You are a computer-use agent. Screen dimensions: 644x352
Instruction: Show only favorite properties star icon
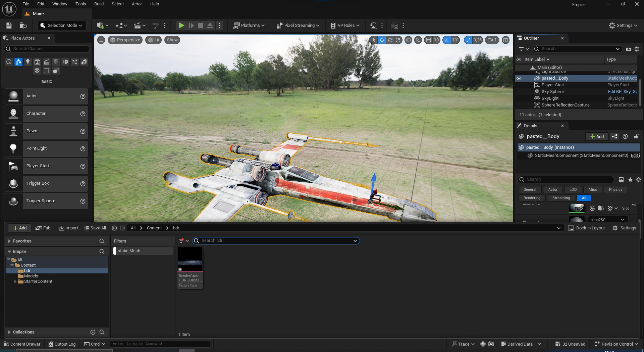[630, 180]
